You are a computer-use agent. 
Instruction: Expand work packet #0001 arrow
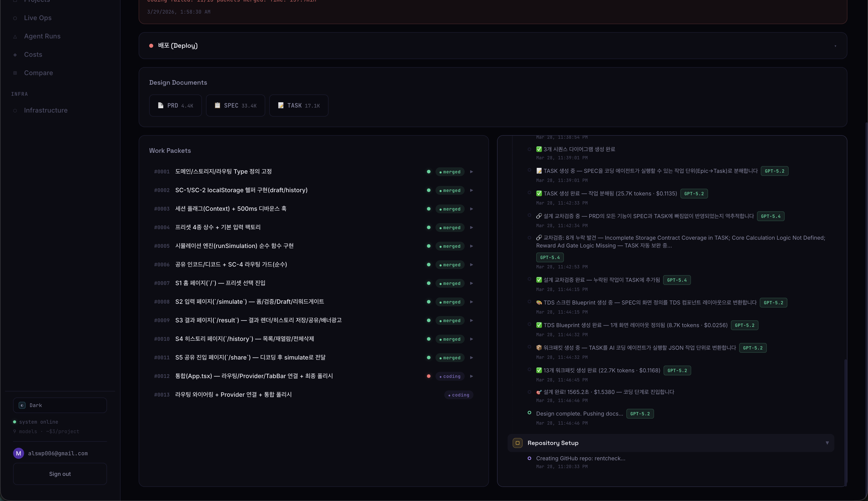(x=471, y=172)
